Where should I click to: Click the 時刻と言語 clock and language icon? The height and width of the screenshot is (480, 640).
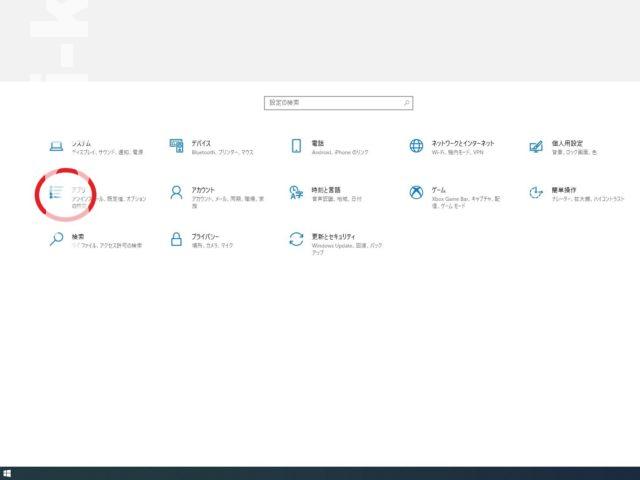[296, 192]
